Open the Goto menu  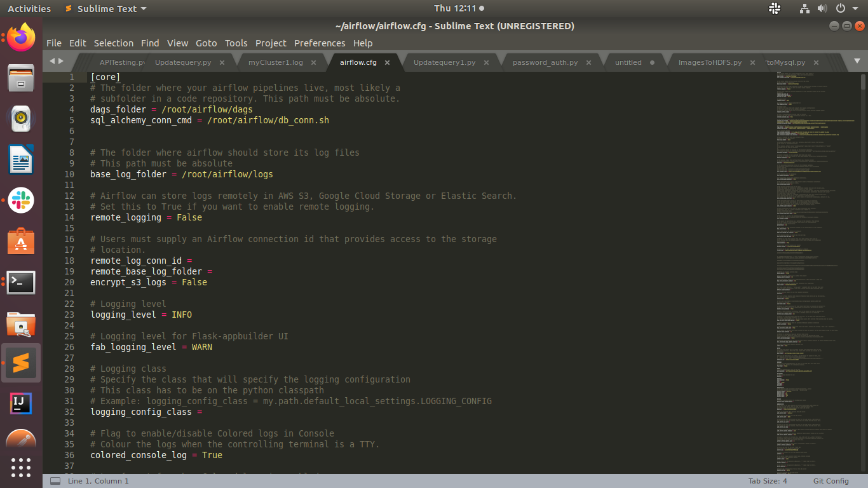[x=206, y=43]
